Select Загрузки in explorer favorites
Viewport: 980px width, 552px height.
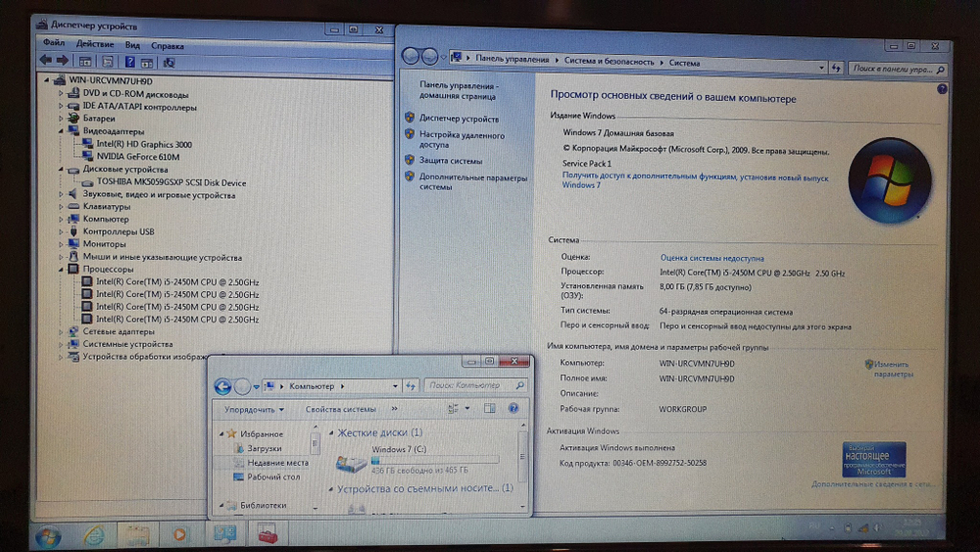click(x=264, y=448)
